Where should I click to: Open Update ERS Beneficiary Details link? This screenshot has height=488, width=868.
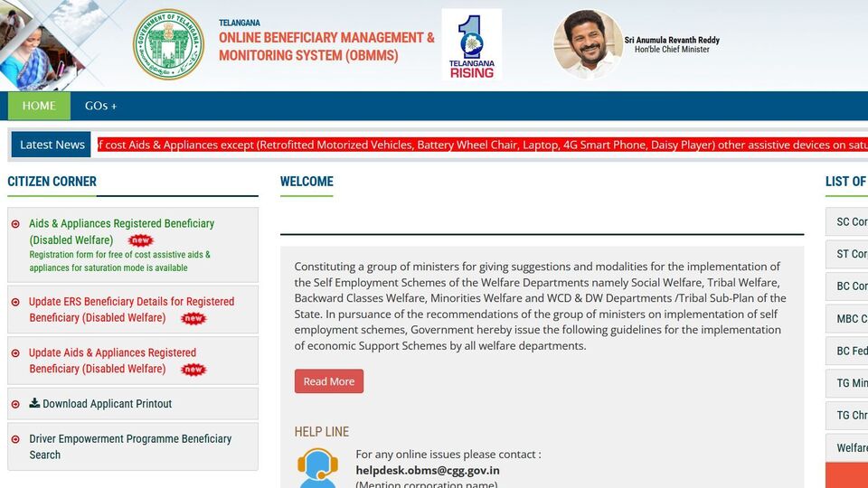click(131, 309)
